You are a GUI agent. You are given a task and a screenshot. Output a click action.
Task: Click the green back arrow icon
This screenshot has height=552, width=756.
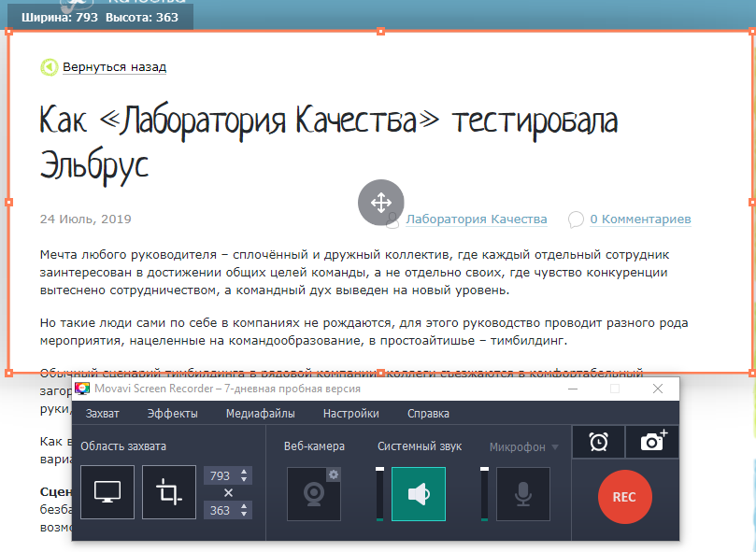[50, 67]
